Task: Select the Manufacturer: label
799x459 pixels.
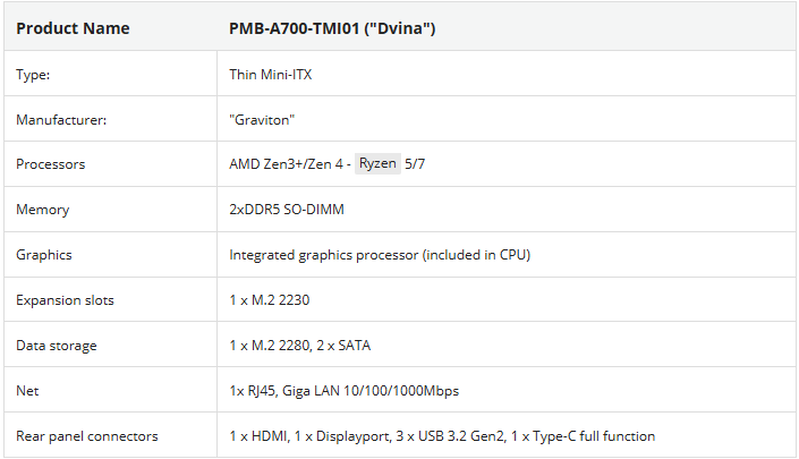Action: [61, 119]
